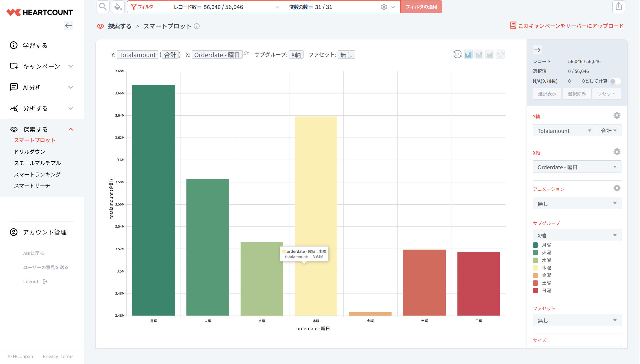
Task: Select the line chart type icon
Action: [500, 54]
